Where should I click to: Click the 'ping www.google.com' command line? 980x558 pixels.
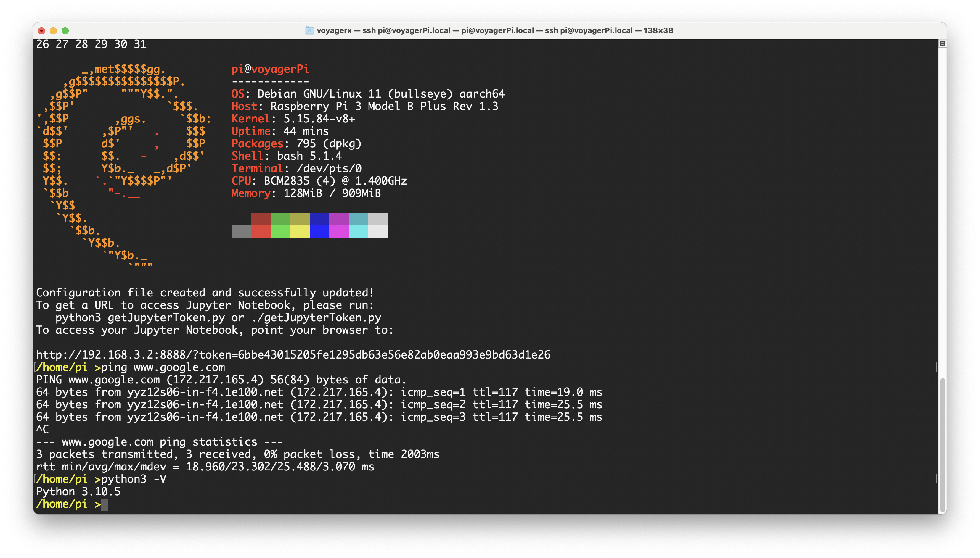pyautogui.click(x=163, y=367)
